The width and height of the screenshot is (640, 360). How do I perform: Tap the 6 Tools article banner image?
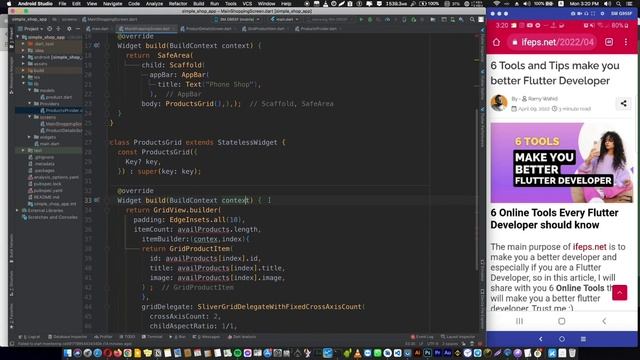tap(562, 162)
